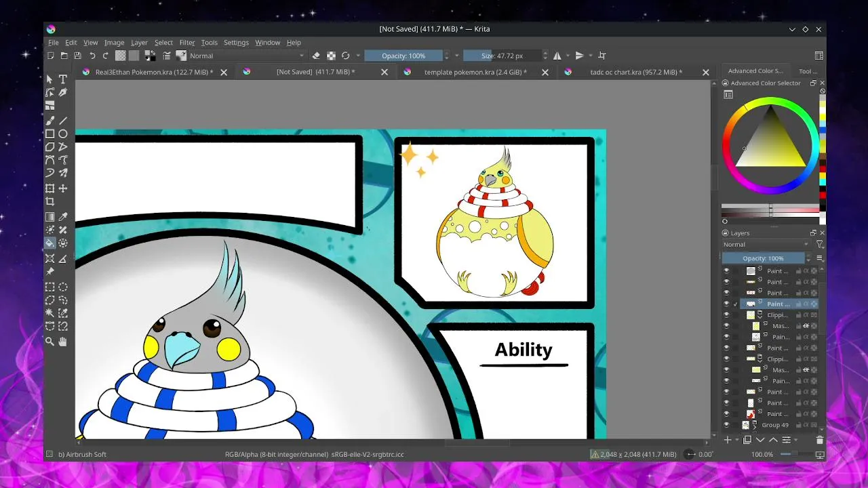The image size is (868, 488).
Task: Switch to the Real3Ethan Pokemon.kra tab
Action: [154, 72]
